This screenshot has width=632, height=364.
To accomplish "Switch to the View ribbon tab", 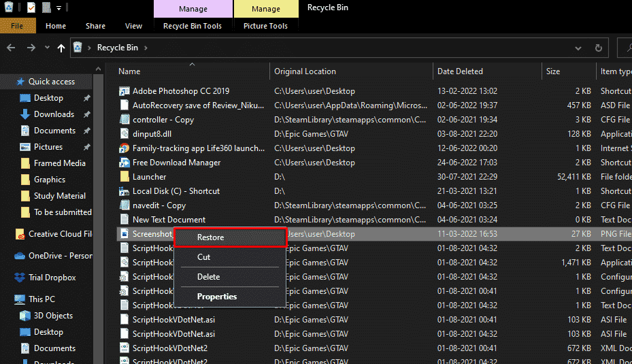I will 133,26.
